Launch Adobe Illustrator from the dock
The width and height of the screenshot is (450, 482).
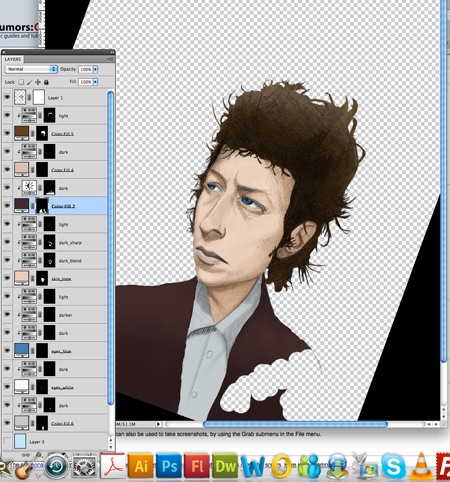click(x=141, y=466)
